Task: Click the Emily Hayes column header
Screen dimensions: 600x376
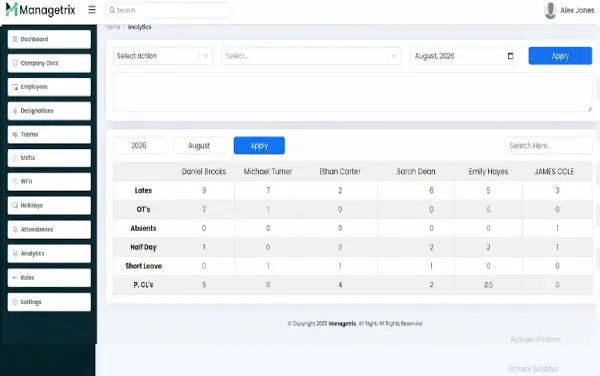Action: point(488,171)
